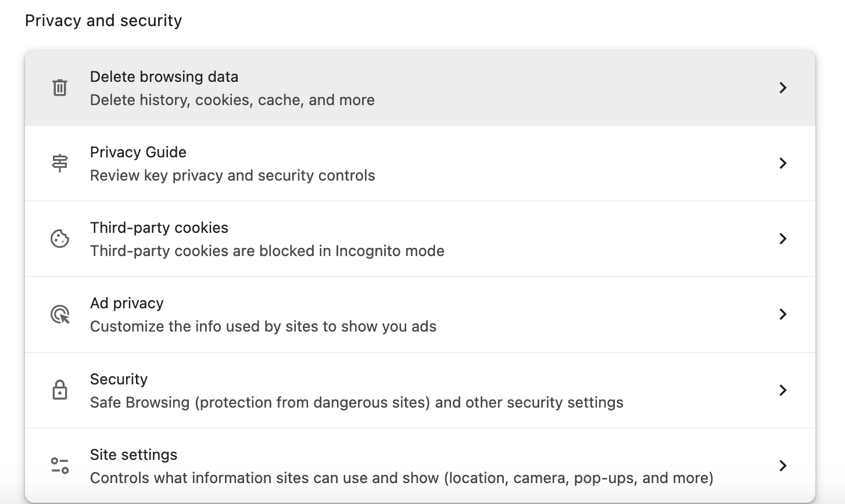Expand the Ad privacy row chevron

(783, 314)
